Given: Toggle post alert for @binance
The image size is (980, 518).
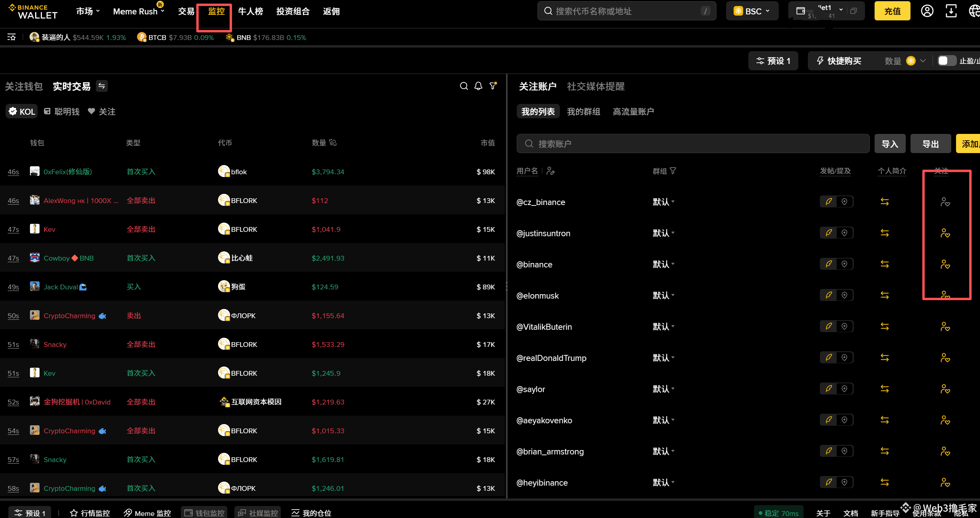Looking at the screenshot, I should [x=829, y=264].
